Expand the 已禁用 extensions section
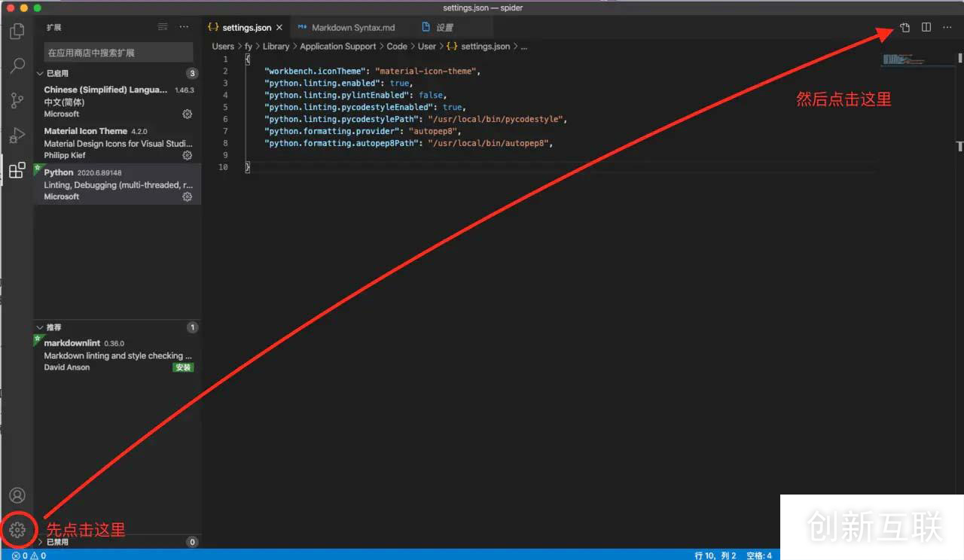 (x=117, y=542)
